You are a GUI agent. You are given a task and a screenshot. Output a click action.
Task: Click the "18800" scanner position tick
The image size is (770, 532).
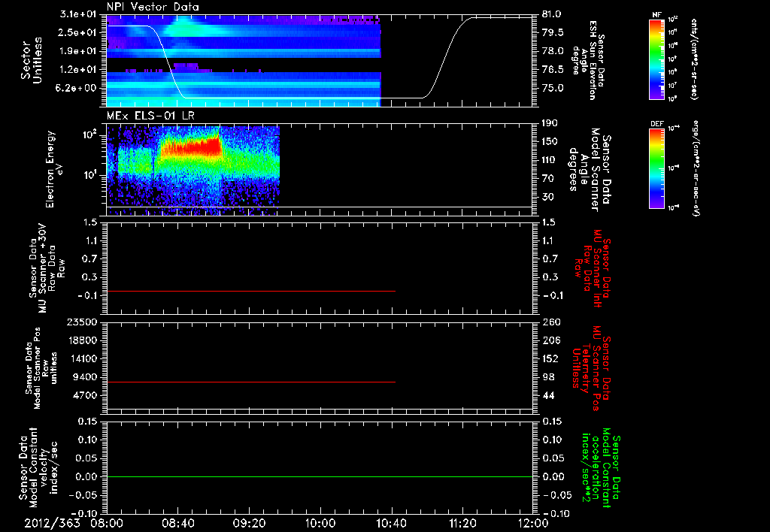[83, 340]
